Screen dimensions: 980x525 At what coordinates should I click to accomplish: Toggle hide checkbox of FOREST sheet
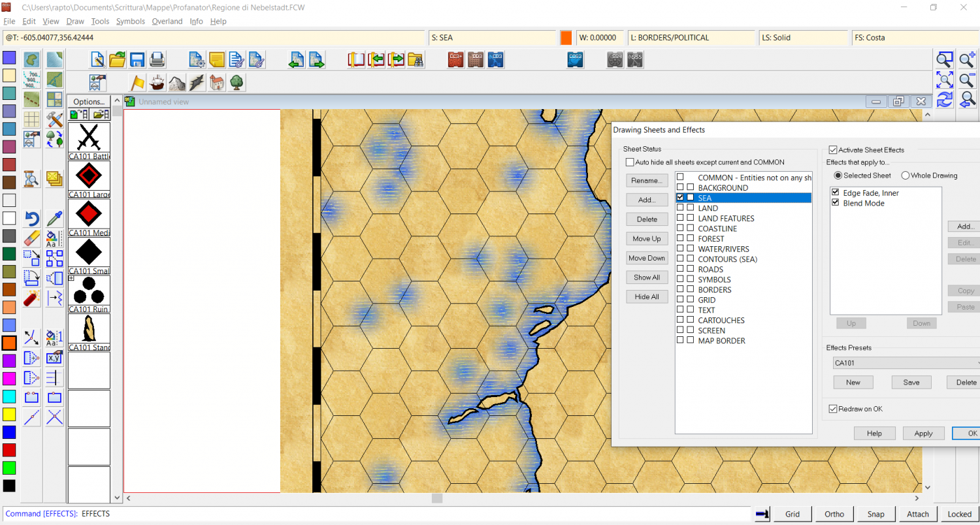[691, 239]
